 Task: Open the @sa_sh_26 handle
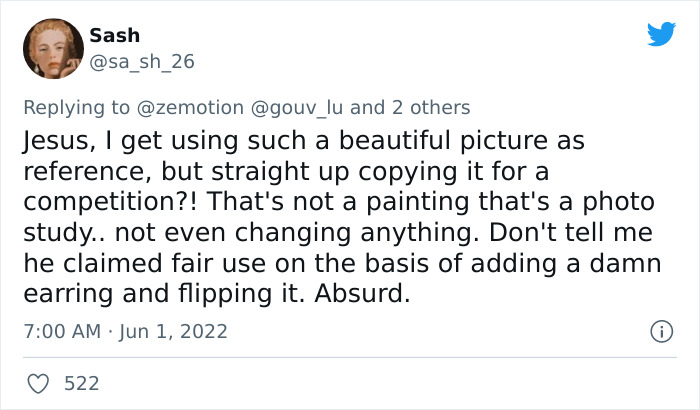click(x=141, y=62)
